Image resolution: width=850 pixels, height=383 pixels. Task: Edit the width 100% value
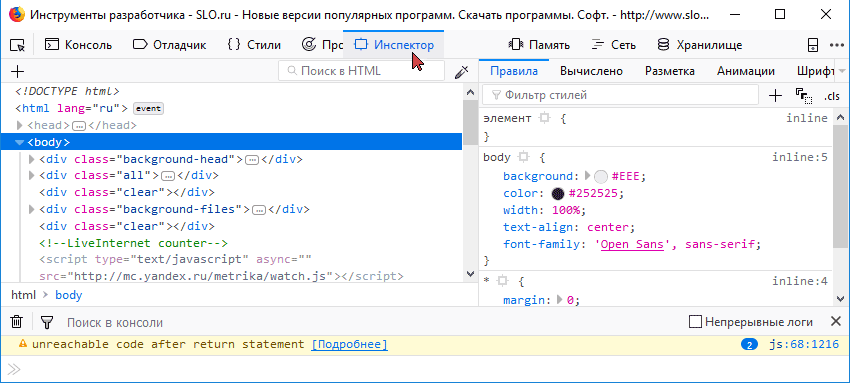565,210
